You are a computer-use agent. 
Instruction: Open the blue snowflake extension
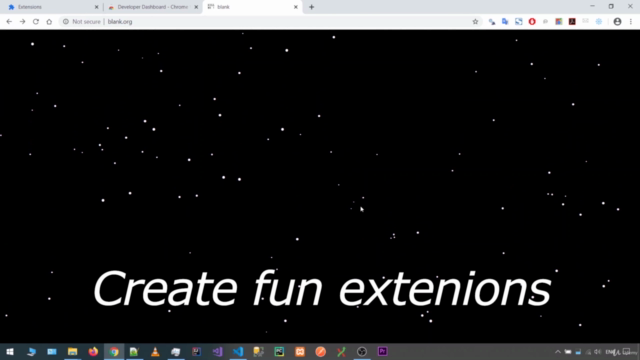point(599,22)
